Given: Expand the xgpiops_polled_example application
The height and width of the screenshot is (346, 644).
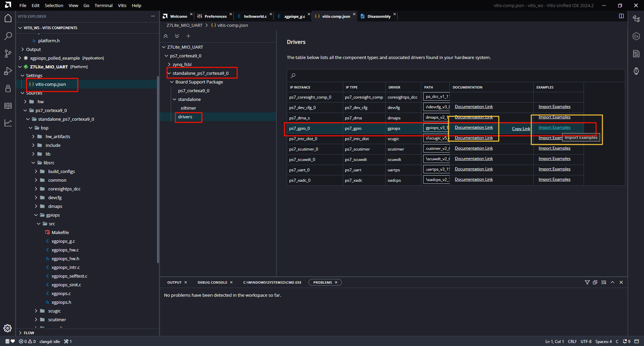Looking at the screenshot, I should (20, 58).
